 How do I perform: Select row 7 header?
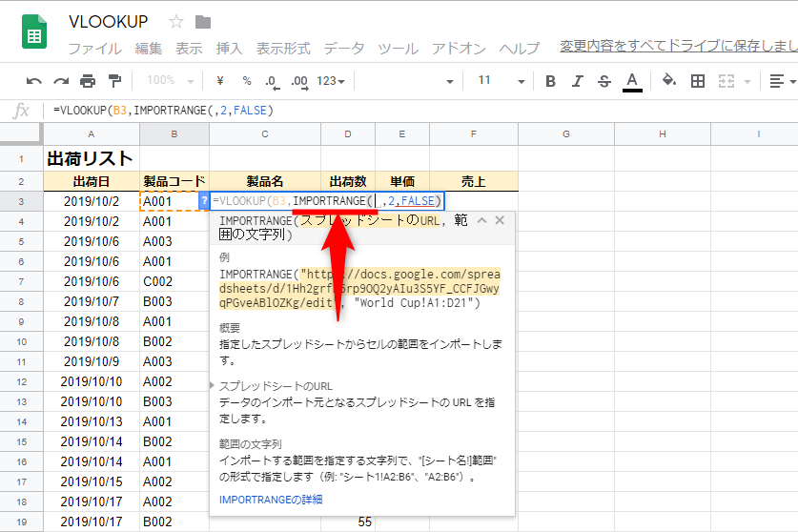click(21, 281)
